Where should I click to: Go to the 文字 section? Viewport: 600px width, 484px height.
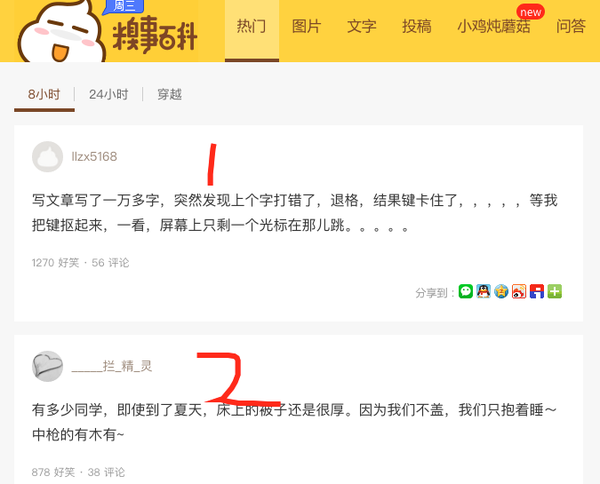pyautogui.click(x=362, y=27)
